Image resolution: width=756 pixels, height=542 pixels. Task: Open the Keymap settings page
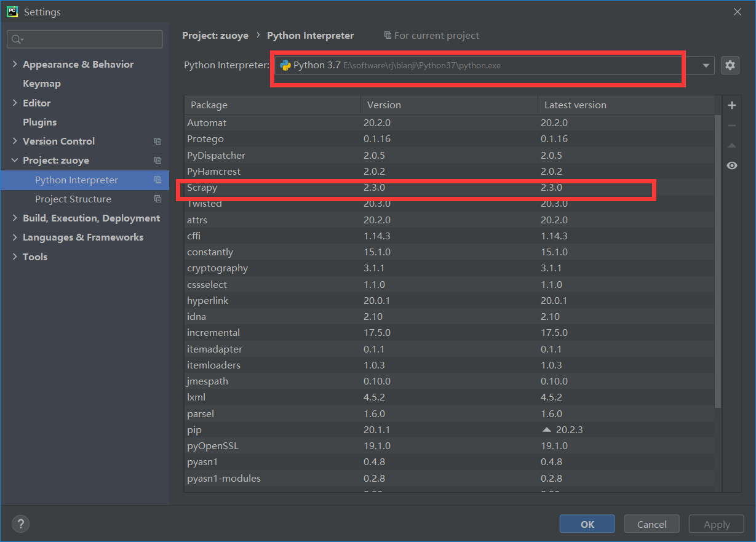coord(42,83)
